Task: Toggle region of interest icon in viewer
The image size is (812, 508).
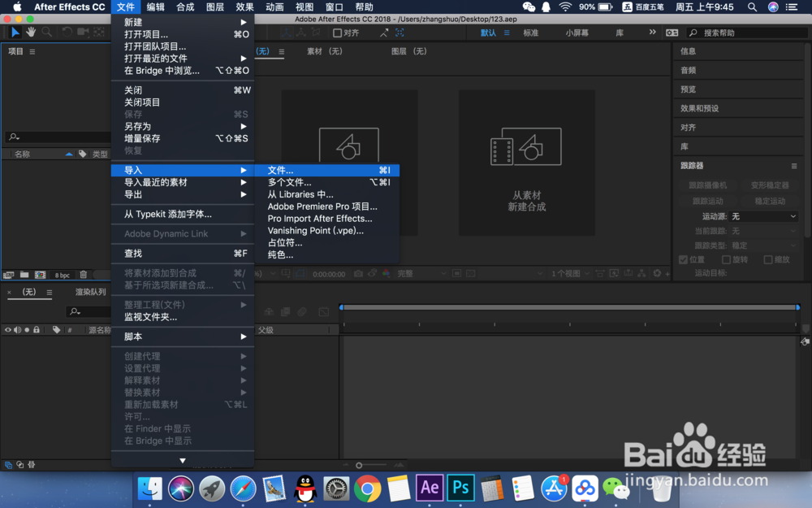Action: coord(456,274)
